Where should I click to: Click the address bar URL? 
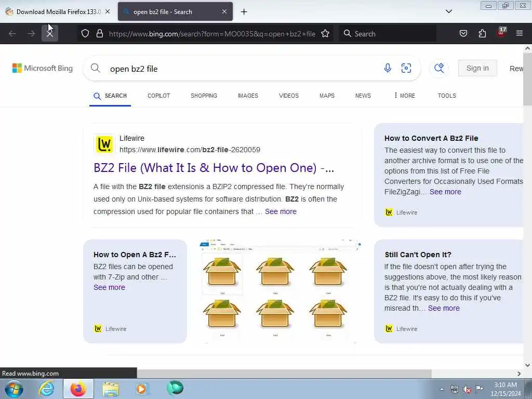click(212, 34)
